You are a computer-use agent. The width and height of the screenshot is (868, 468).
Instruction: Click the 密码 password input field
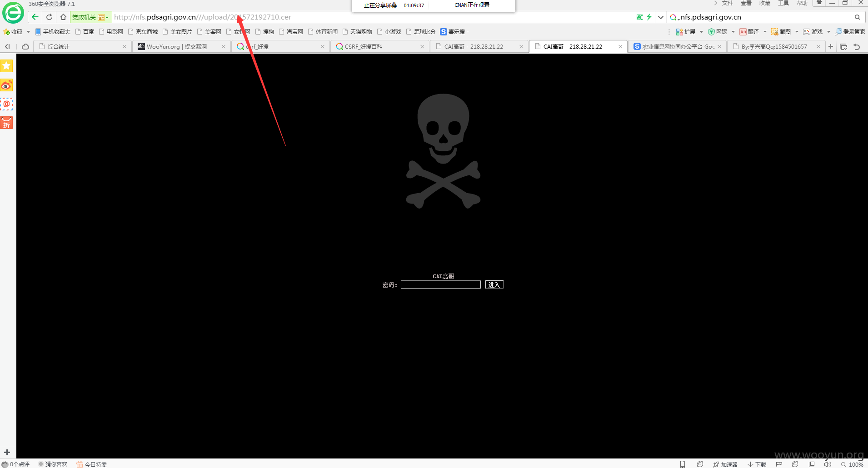point(441,284)
